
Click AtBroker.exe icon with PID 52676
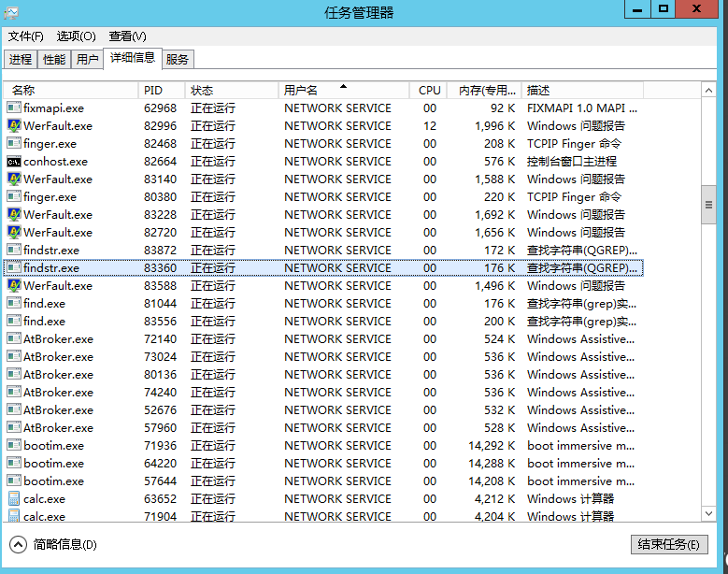click(14, 409)
